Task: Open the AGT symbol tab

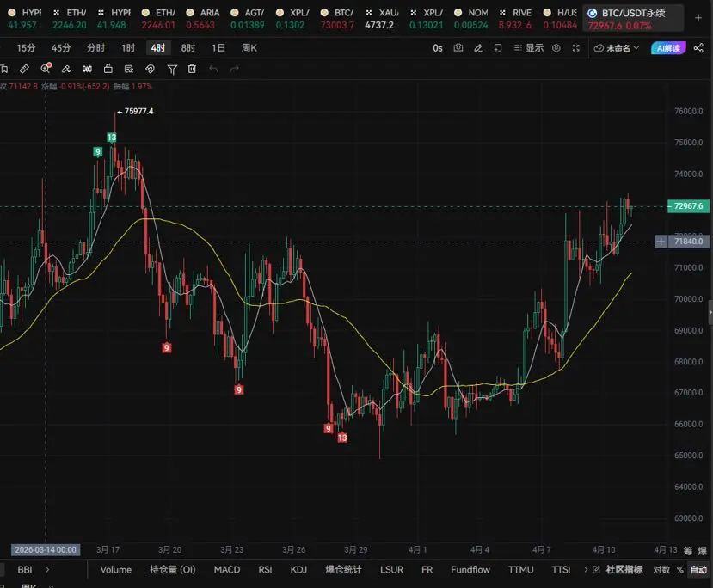Action: coord(248,19)
